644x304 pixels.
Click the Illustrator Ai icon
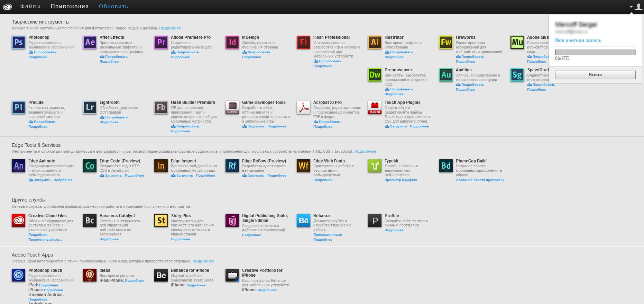[375, 42]
